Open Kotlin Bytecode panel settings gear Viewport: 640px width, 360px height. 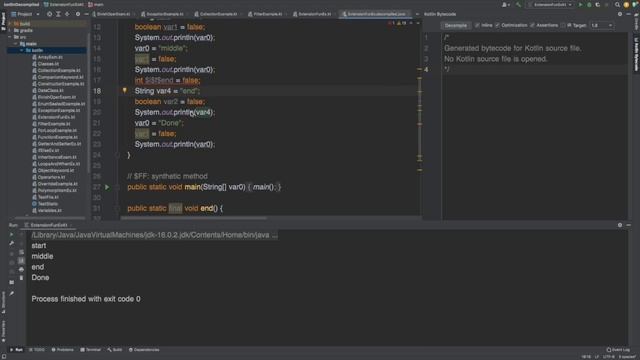[x=620, y=14]
